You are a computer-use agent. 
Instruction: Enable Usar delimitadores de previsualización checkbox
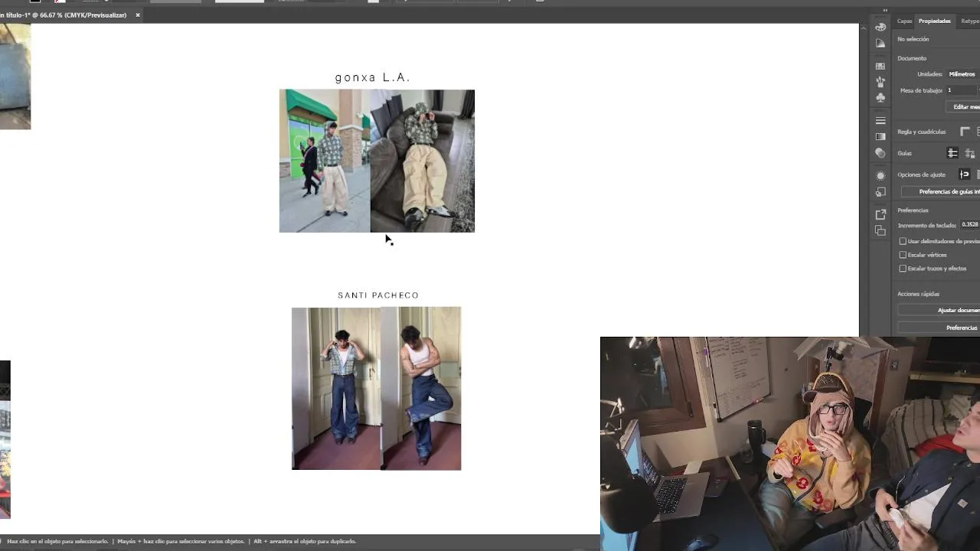tap(903, 241)
